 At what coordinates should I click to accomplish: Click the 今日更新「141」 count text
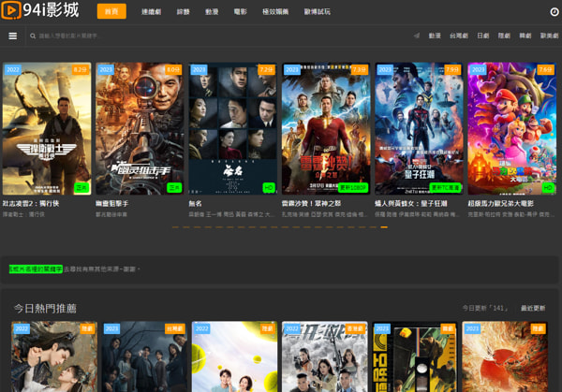coord(485,308)
